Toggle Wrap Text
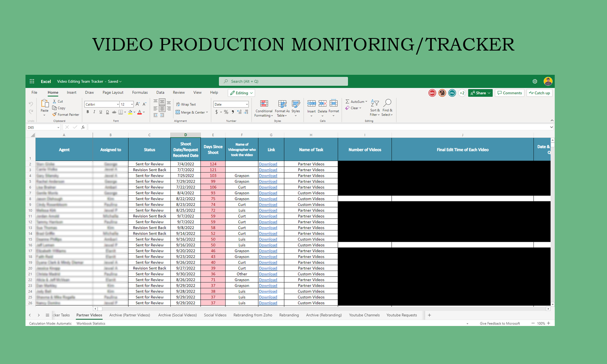The height and width of the screenshot is (364, 607). coord(186,104)
